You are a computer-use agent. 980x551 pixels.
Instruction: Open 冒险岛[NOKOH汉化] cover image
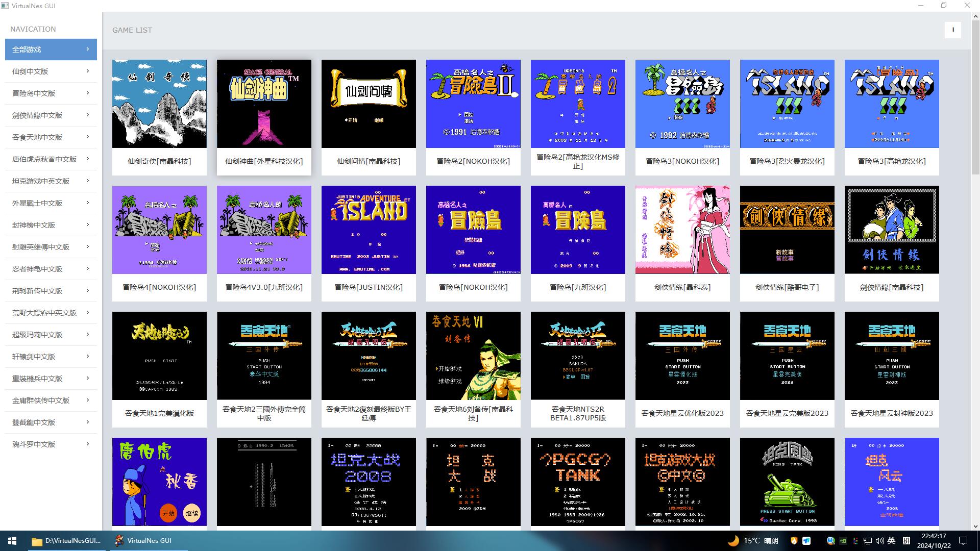pos(473,230)
